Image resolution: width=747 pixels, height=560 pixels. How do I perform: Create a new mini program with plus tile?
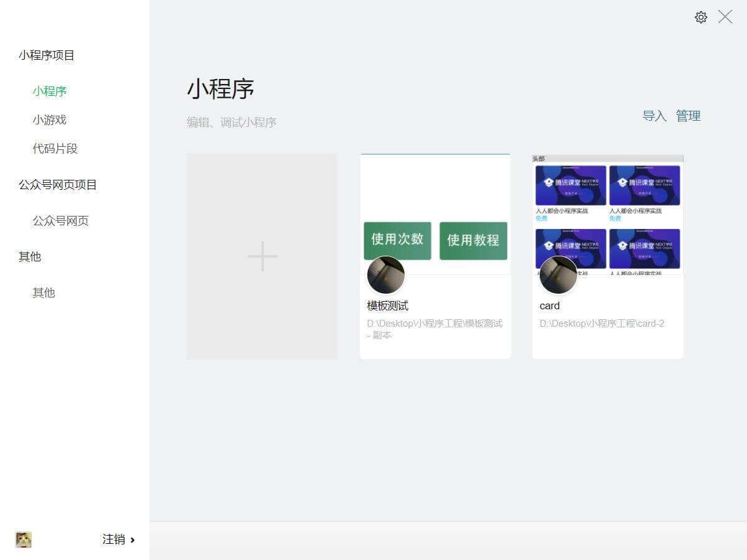click(x=262, y=256)
